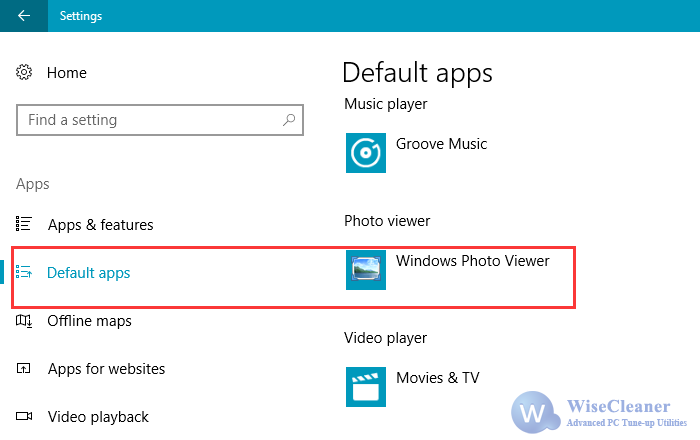The height and width of the screenshot is (440, 700).
Task: Click the Apps & features list icon
Action: click(x=24, y=224)
